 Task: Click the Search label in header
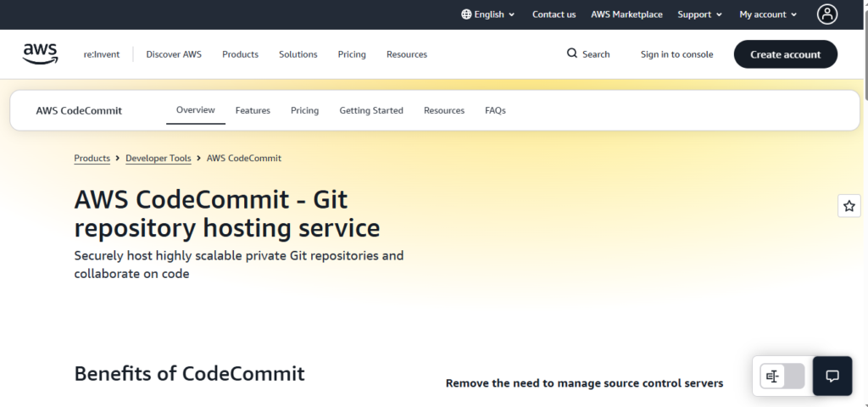pos(596,54)
